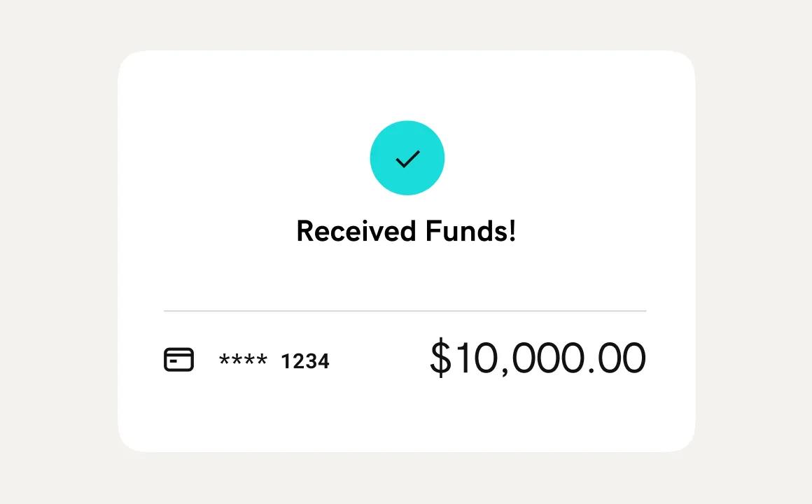Click the horizontal divider line
The image size is (812, 504).
[x=405, y=310]
